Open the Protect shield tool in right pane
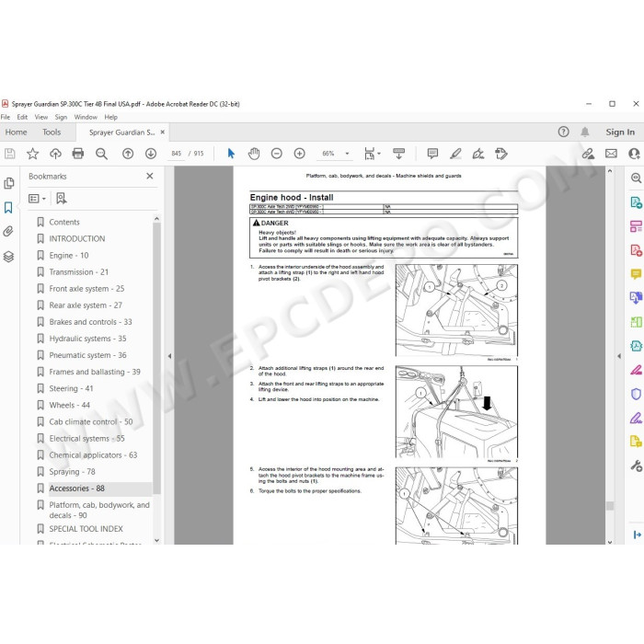The height and width of the screenshot is (644, 644). (636, 395)
